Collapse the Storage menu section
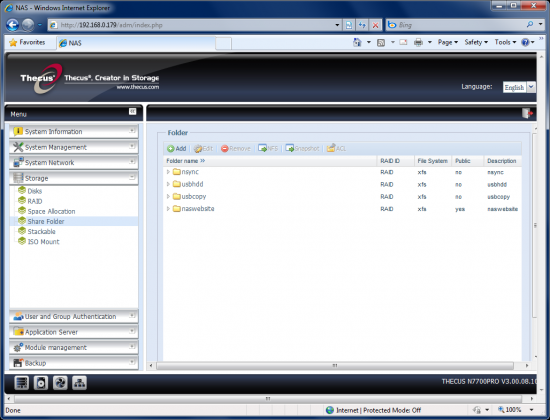This screenshot has height=420, width=550. click(x=74, y=178)
